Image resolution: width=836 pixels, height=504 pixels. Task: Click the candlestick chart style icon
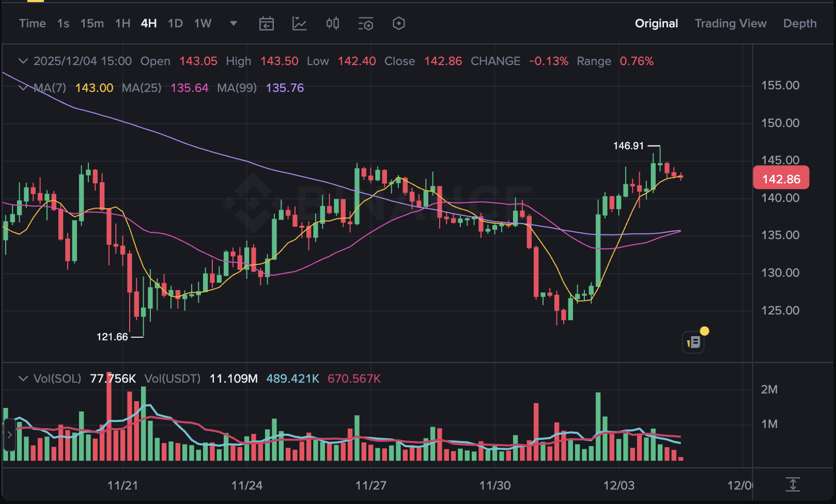(333, 24)
